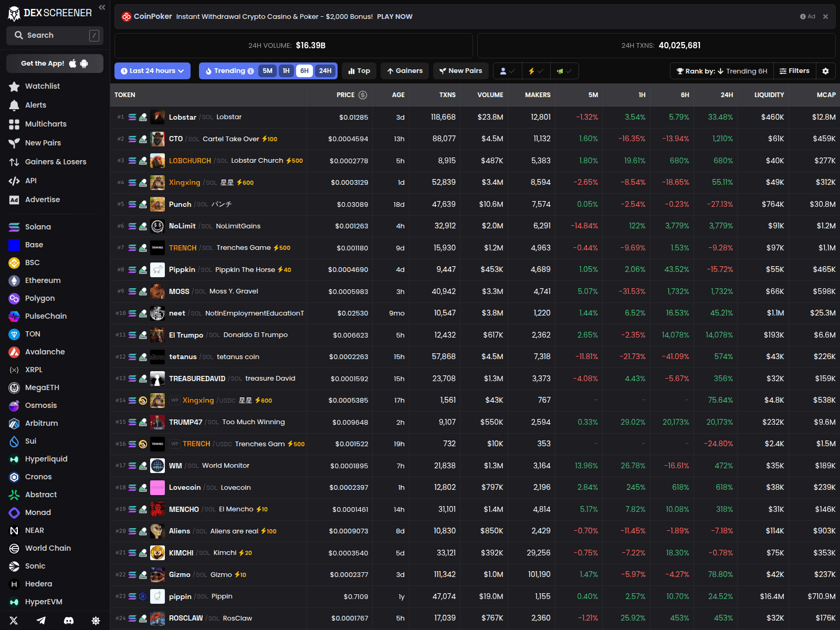840x630 pixels.
Task: Select Polygon chain icon
Action: (x=14, y=298)
